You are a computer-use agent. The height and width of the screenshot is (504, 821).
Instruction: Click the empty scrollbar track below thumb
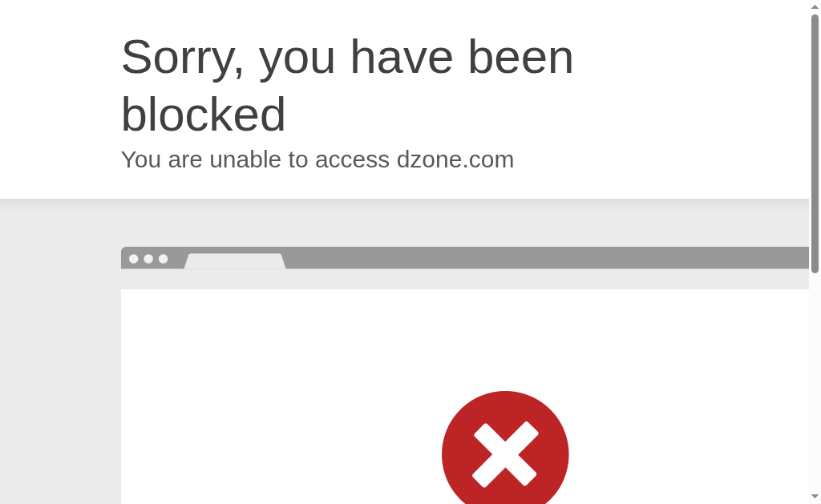click(x=815, y=382)
